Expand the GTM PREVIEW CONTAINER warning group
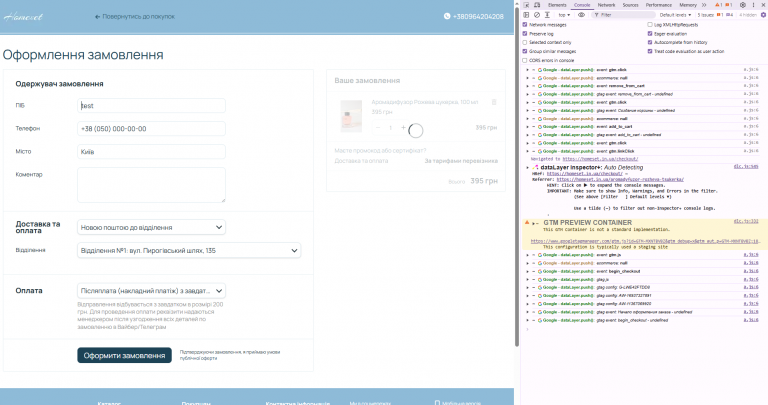 (x=534, y=223)
